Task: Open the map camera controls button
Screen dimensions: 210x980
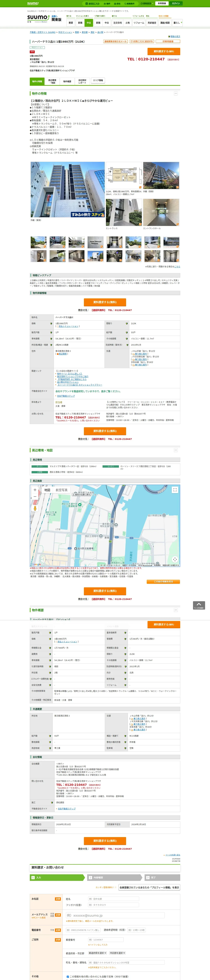Action: click(x=175, y=559)
